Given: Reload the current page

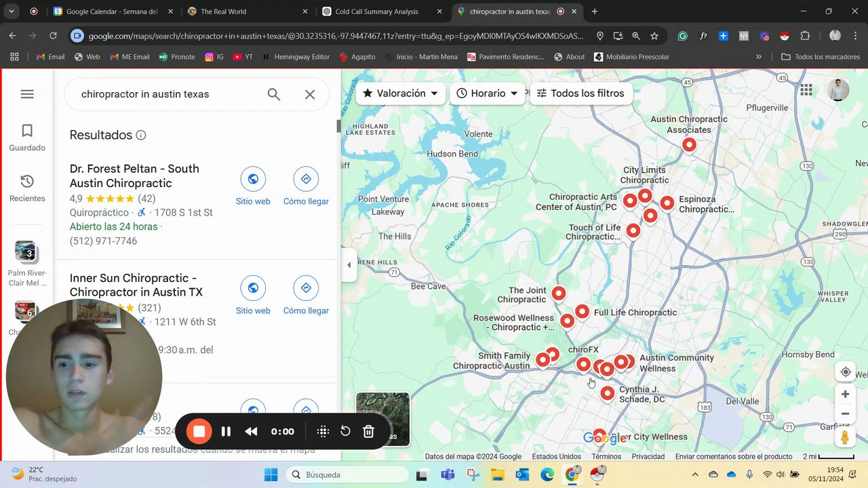Looking at the screenshot, I should click(53, 36).
